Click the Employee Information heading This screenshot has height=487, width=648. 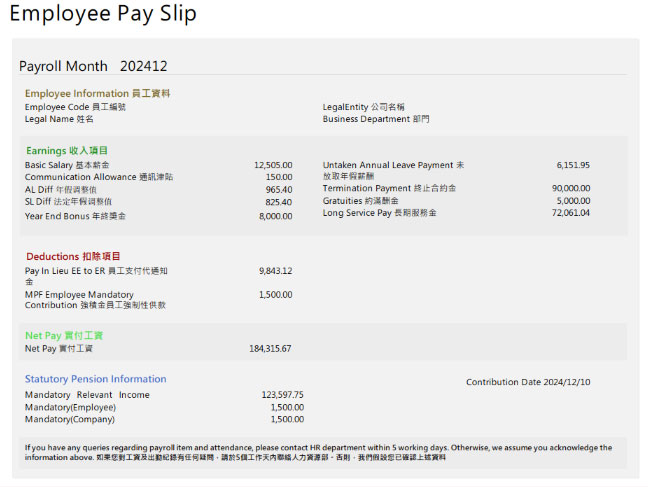pyautogui.click(x=98, y=93)
